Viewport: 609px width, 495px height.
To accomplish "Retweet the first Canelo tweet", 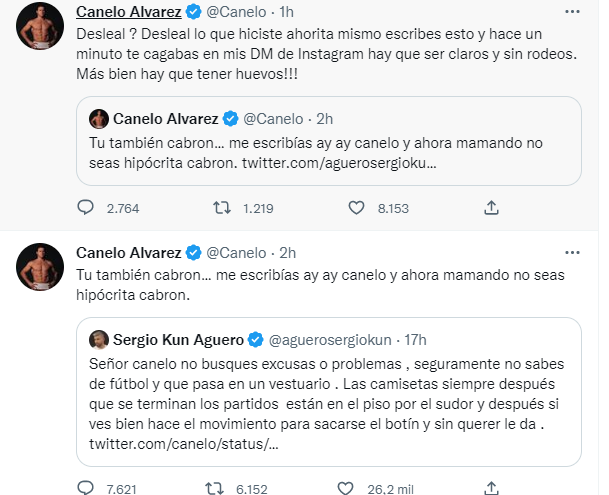I will pos(226,208).
